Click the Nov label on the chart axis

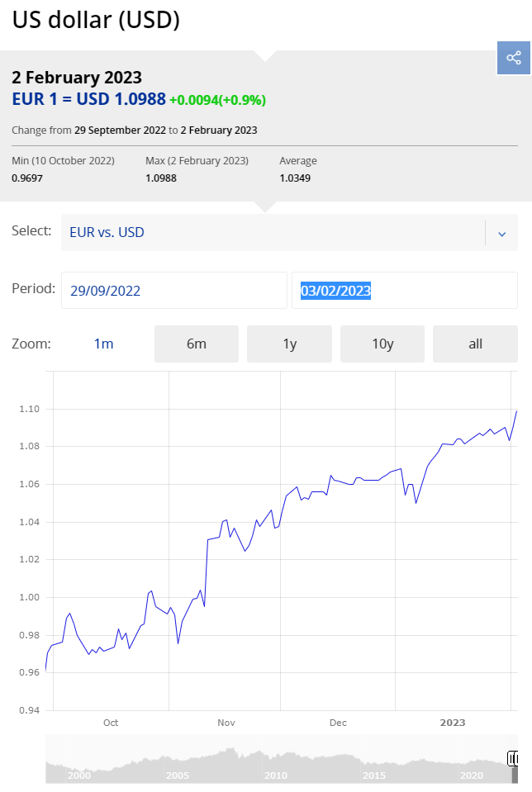[226, 723]
